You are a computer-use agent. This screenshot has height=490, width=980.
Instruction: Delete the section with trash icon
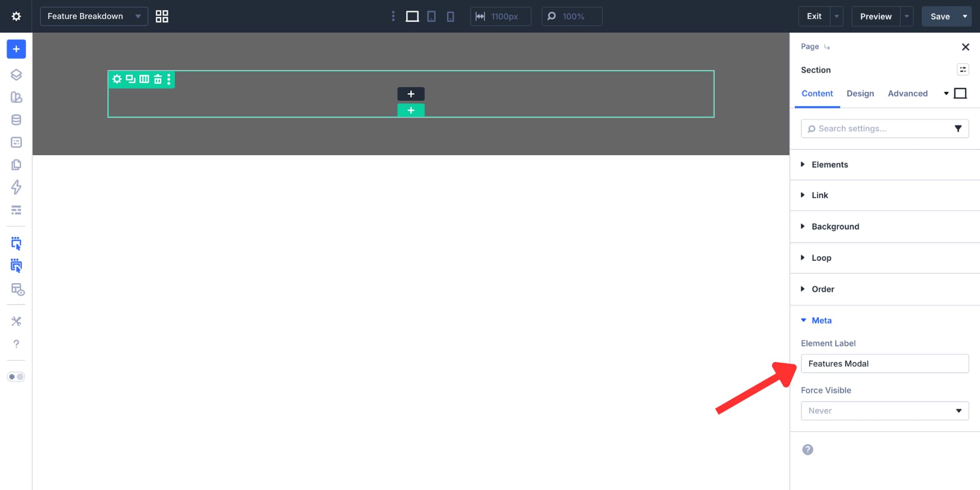tap(158, 79)
